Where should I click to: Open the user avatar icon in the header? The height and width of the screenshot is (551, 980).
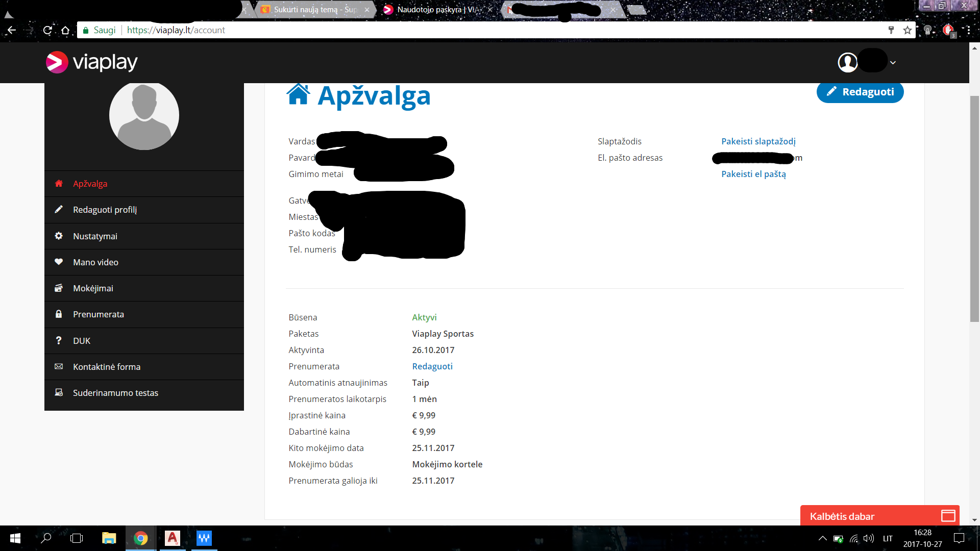847,62
